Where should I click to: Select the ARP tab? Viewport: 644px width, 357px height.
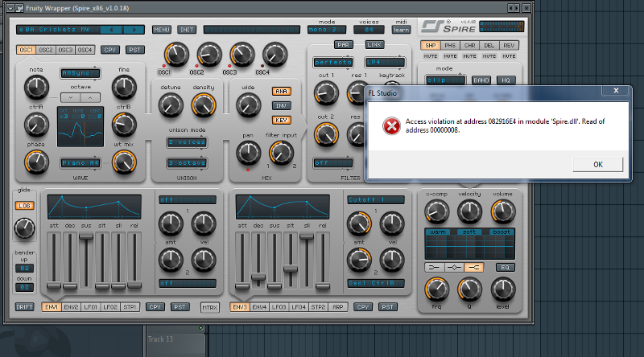(x=338, y=307)
